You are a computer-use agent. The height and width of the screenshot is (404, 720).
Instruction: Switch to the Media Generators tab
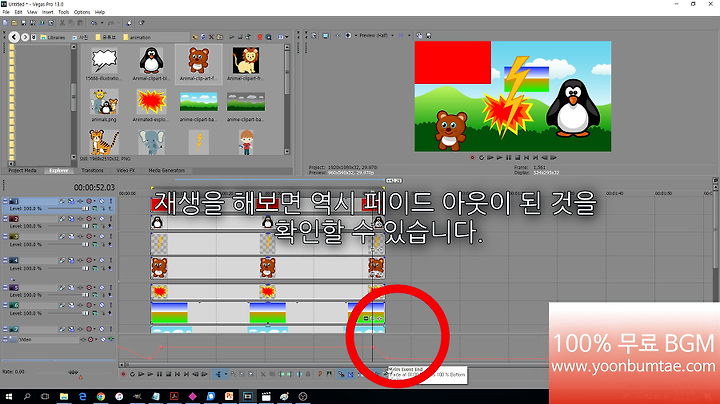click(x=166, y=170)
